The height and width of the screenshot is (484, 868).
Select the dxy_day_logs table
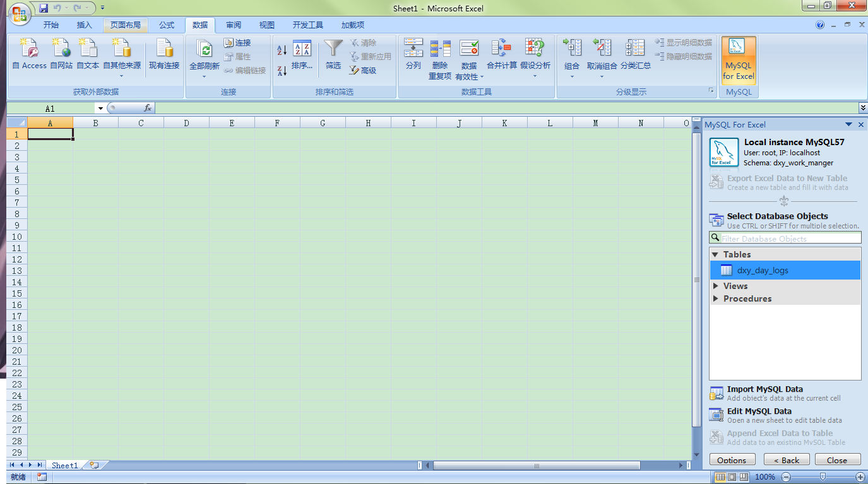click(x=763, y=270)
